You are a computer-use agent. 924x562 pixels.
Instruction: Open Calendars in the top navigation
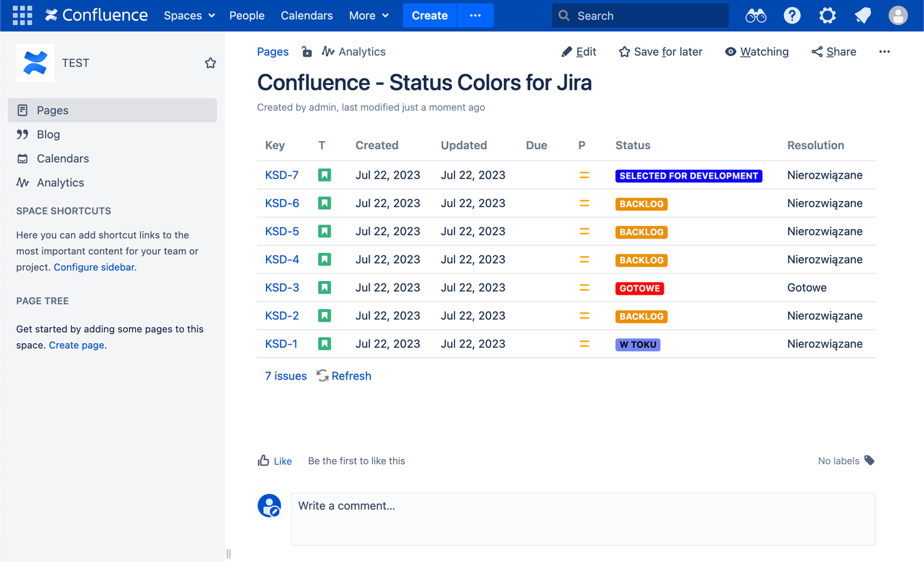coord(307,16)
